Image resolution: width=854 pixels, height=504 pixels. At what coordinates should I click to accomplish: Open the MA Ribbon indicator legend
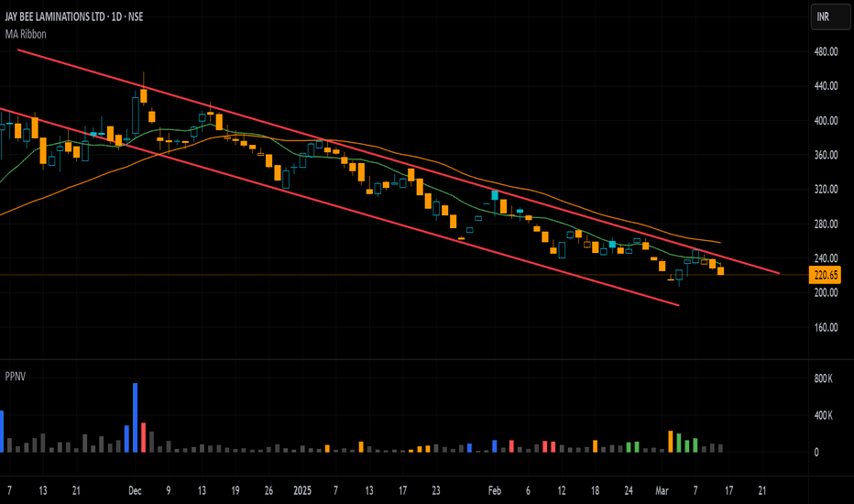26,34
